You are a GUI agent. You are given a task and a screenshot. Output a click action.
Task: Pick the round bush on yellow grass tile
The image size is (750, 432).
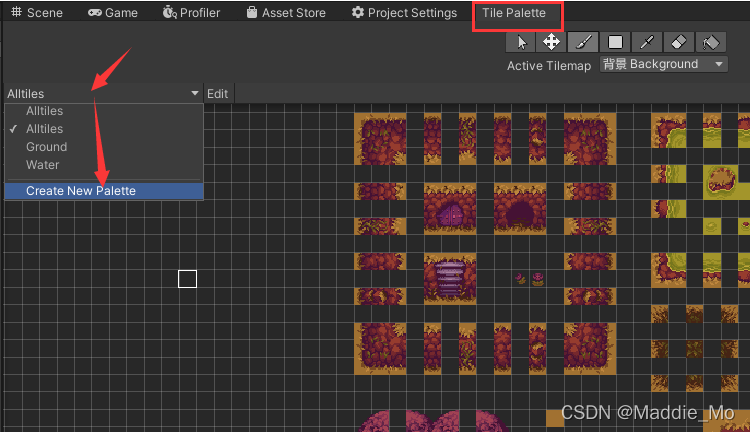pos(721,182)
